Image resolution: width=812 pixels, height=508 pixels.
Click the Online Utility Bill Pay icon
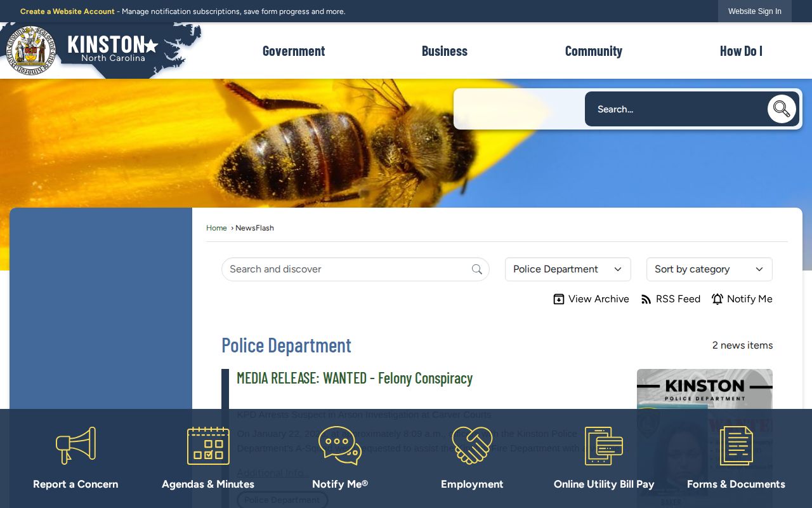pyautogui.click(x=604, y=445)
